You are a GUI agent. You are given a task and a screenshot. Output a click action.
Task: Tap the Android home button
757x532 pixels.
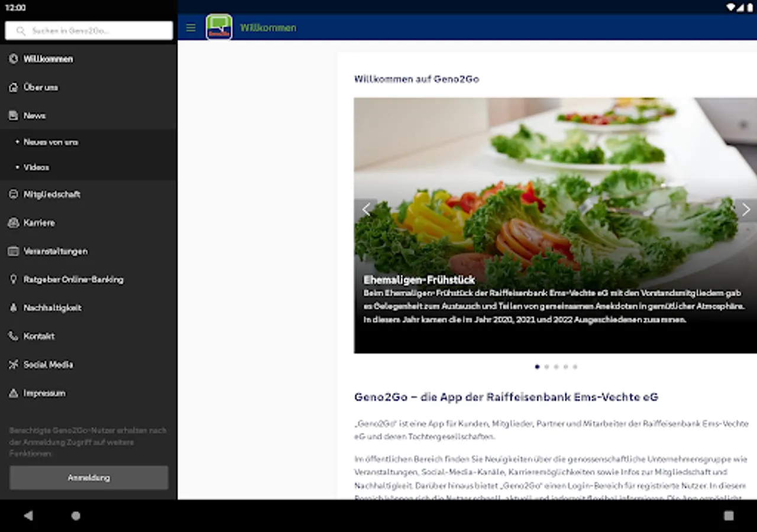click(x=76, y=515)
